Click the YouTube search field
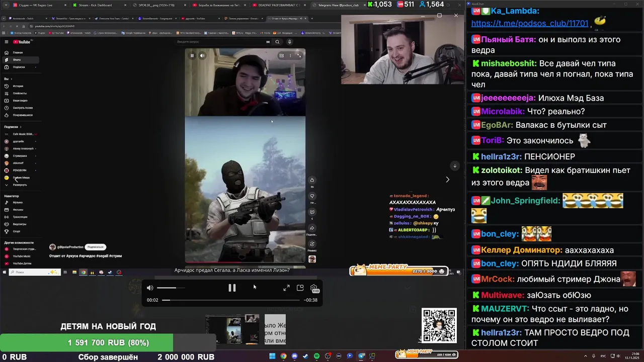The height and width of the screenshot is (362, 644). 224,42
